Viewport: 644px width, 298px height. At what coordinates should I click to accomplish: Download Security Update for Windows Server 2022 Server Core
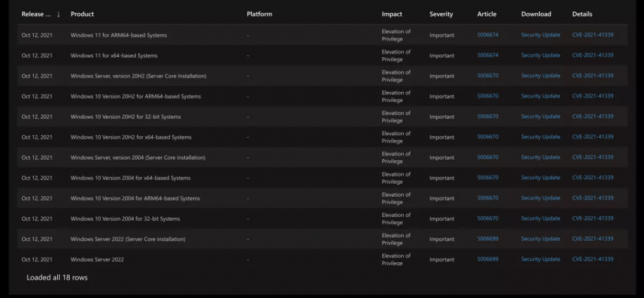coord(540,239)
